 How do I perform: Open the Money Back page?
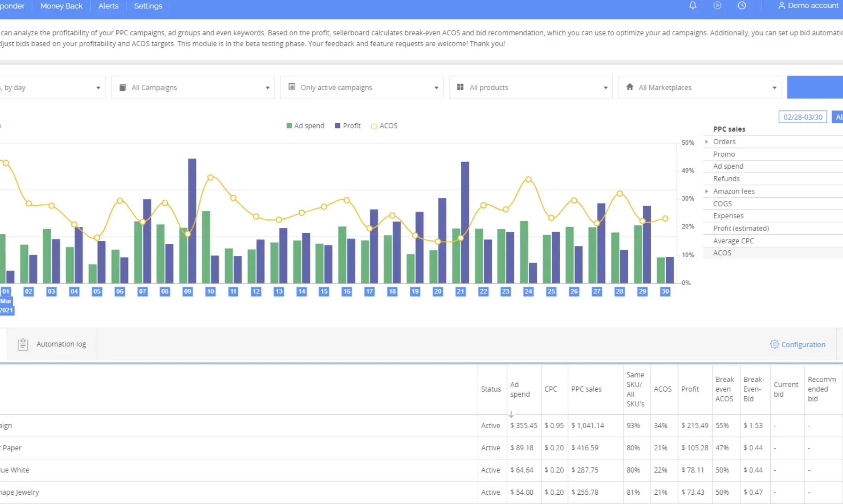coord(61,6)
